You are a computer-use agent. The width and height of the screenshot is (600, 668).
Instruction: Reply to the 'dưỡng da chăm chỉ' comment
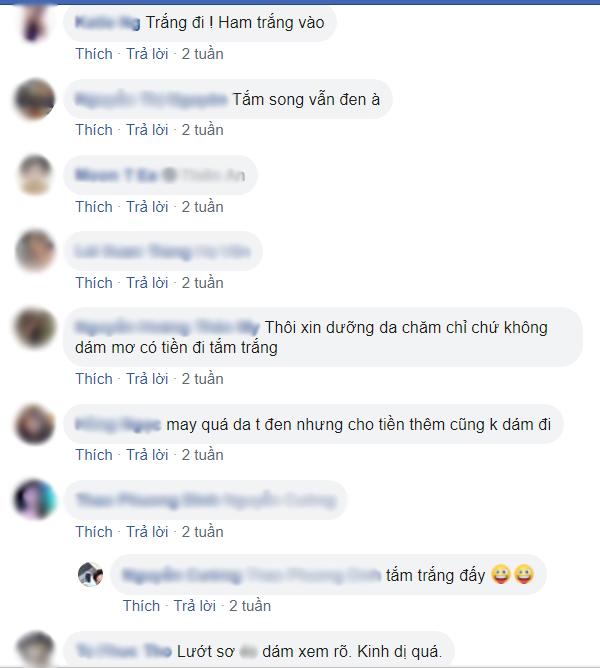147,378
